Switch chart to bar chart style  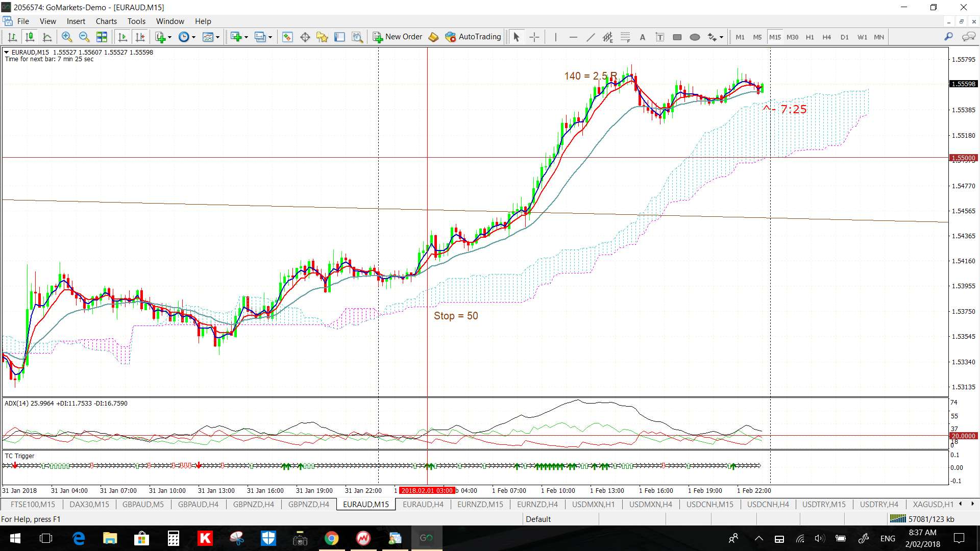pyautogui.click(x=12, y=37)
